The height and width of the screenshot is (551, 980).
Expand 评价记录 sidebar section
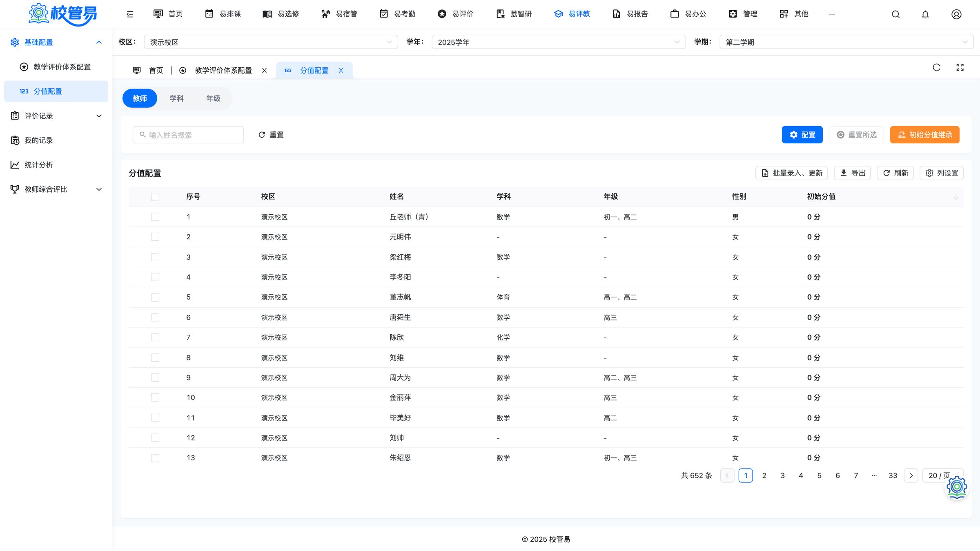point(56,116)
